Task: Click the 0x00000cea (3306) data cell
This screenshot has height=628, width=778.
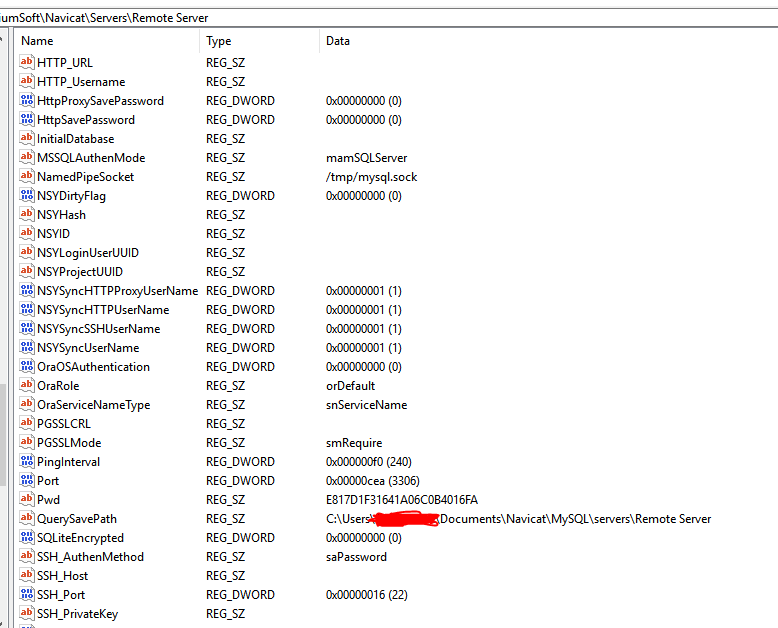Action: 373,481
